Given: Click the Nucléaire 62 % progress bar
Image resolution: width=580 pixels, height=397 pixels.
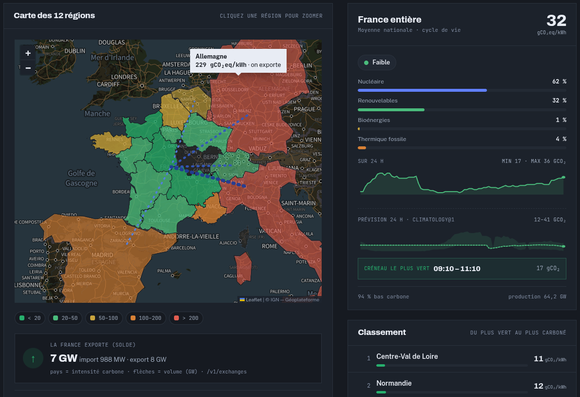Looking at the screenshot, I should [462, 90].
